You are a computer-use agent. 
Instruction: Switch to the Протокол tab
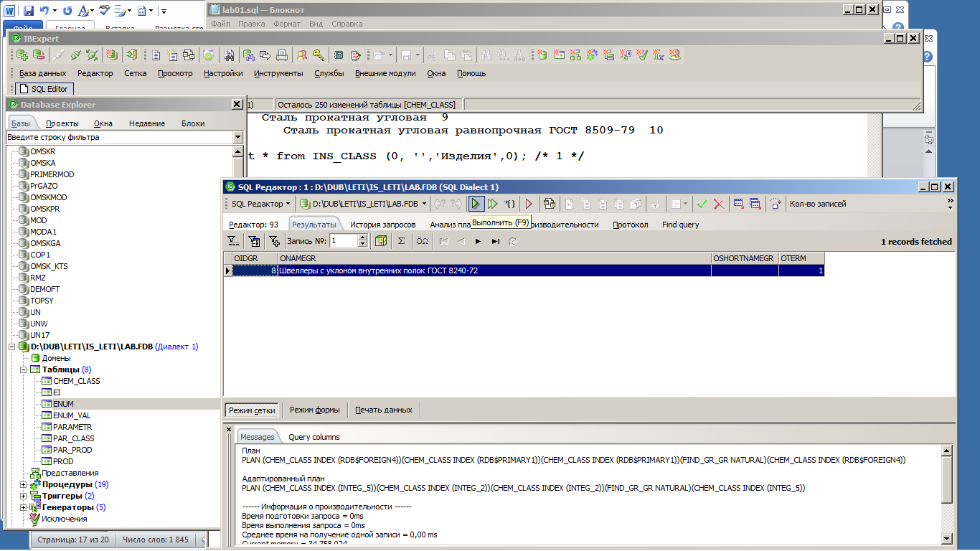point(630,225)
